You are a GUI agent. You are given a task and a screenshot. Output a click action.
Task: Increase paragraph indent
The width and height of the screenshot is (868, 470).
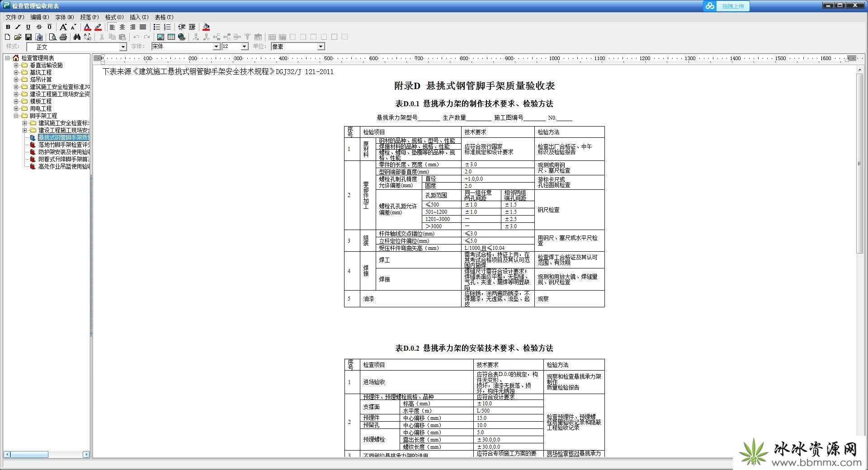[192, 27]
